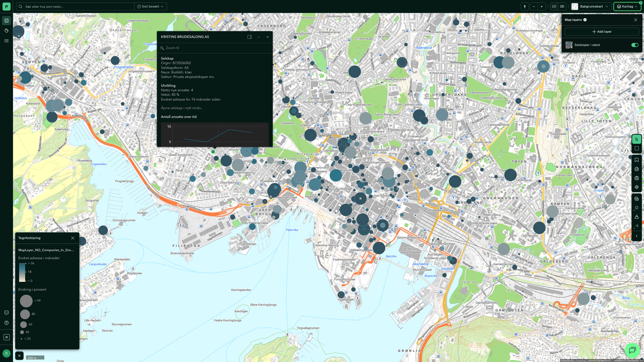The width and height of the screenshot is (644, 362).
Task: Open the line-of-sight view tool
Action: click(x=637, y=226)
